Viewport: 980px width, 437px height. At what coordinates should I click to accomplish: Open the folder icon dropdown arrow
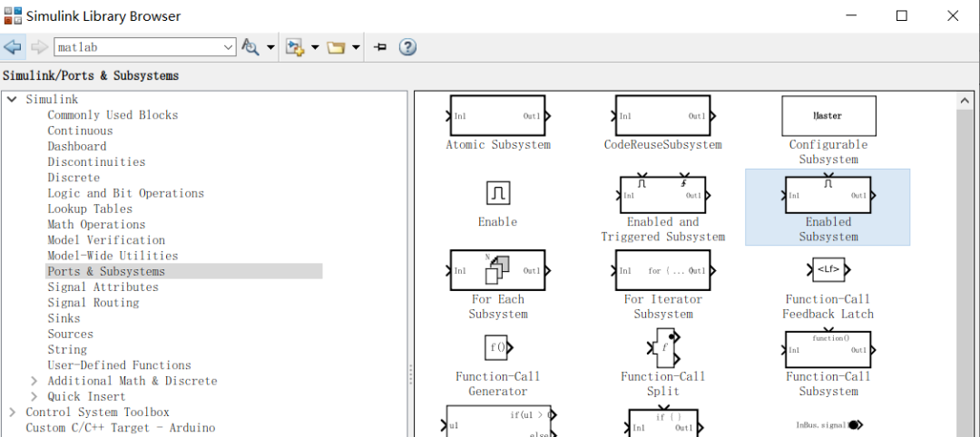click(356, 47)
